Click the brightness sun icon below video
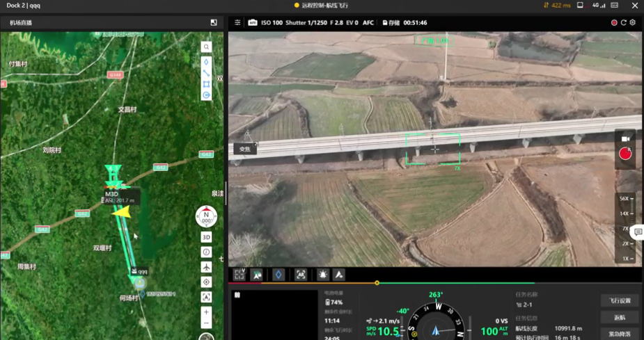The image size is (644, 340). click(323, 275)
